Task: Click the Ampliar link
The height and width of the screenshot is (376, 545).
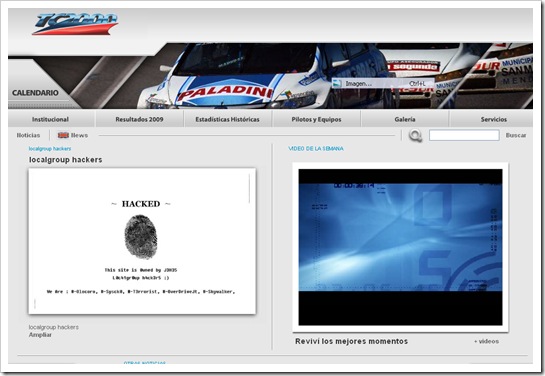Action: tap(40, 335)
